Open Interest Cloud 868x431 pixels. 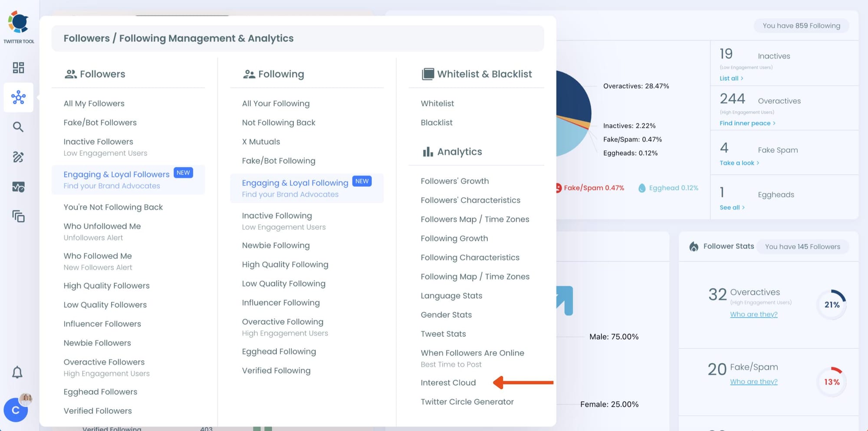click(448, 382)
